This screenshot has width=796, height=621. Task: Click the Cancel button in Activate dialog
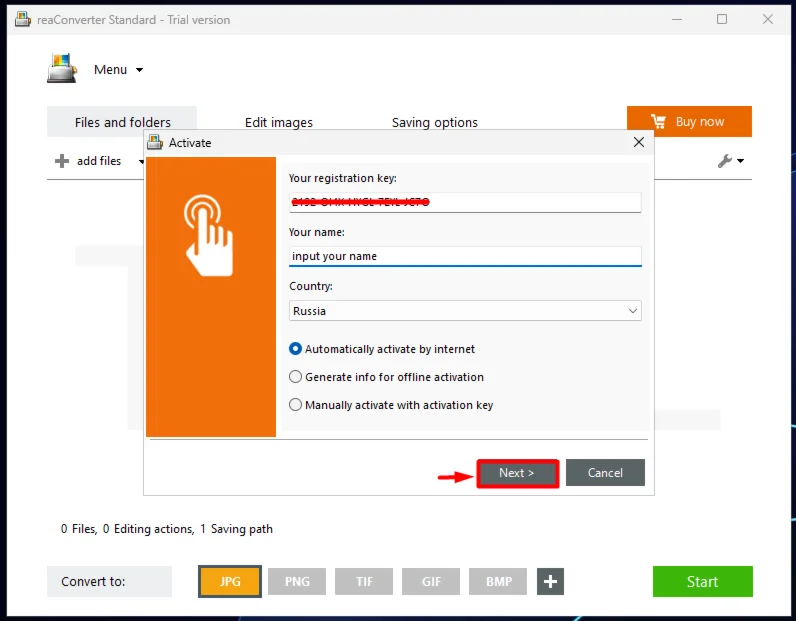pos(605,473)
